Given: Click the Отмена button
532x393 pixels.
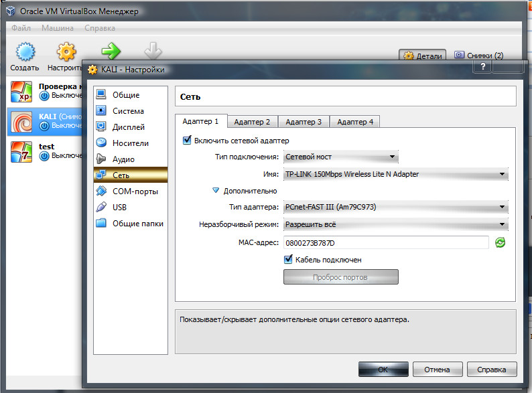Looking at the screenshot, I should tap(438, 370).
